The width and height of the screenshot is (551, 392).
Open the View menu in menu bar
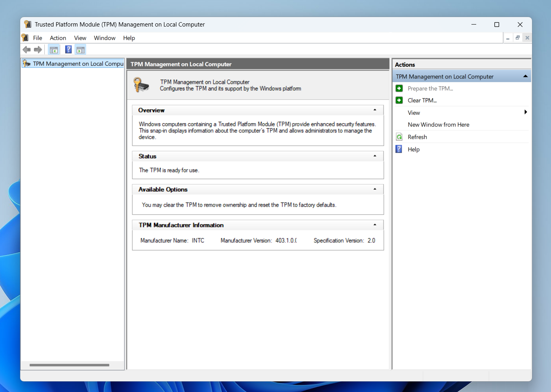80,38
